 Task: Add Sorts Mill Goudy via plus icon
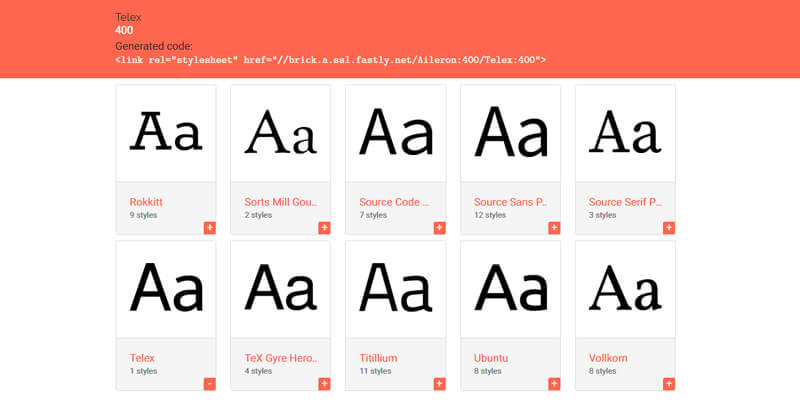pos(324,228)
